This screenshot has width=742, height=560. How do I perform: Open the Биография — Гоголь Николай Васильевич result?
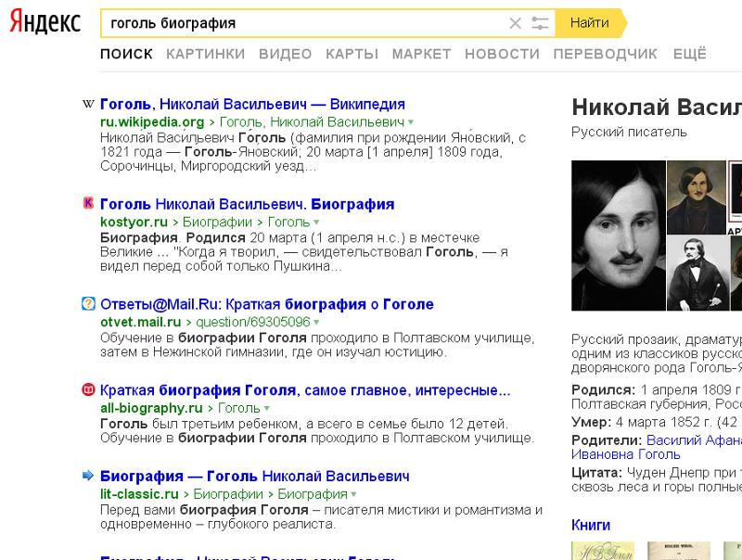coord(255,477)
